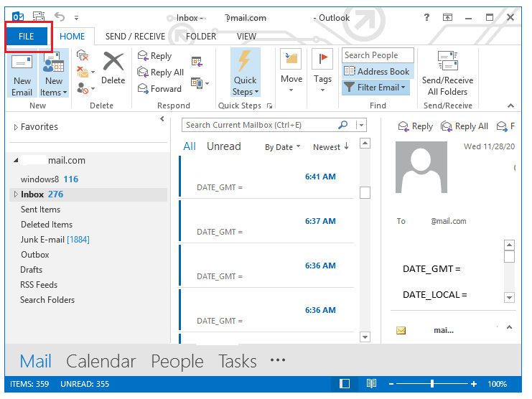Open the Tags flag dropdown
This screenshot has width=532, height=399.
[322, 71]
